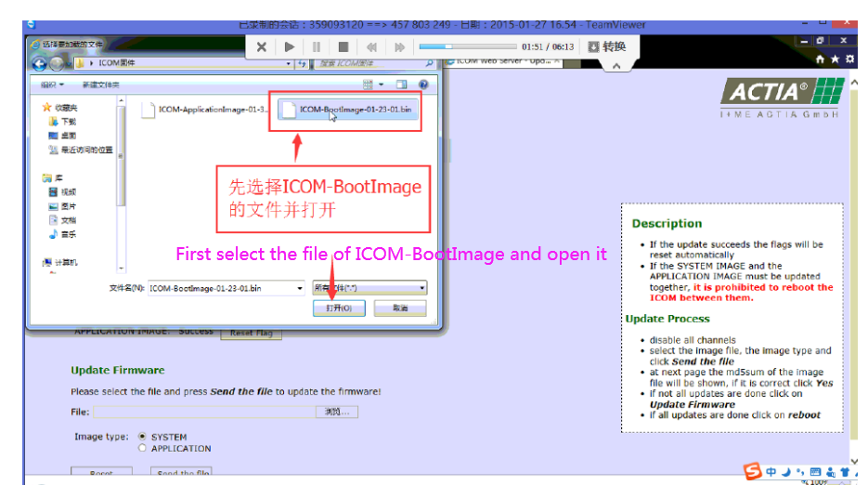Open the 组织 organize menu
The image size is (868, 485).
click(x=52, y=85)
